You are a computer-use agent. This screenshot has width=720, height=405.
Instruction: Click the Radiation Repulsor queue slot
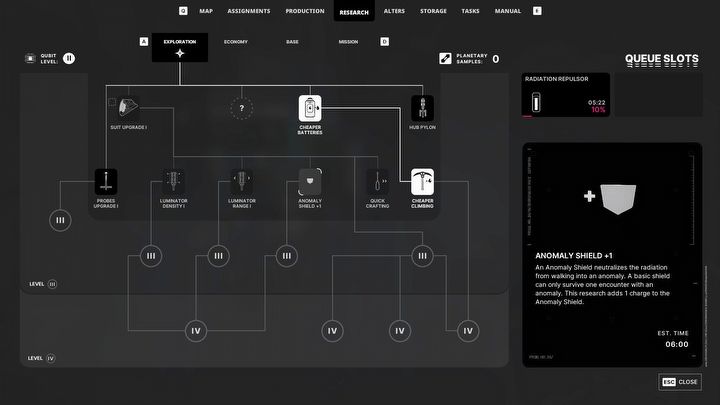[566, 96]
